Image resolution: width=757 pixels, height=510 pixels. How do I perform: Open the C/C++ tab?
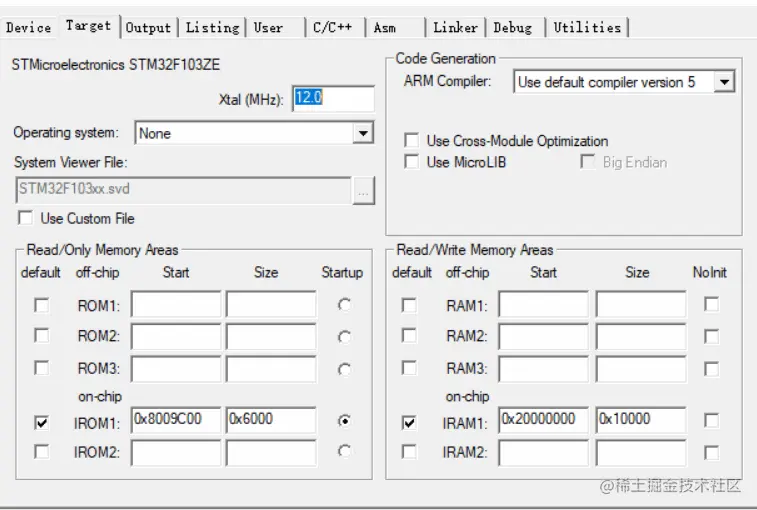[x=333, y=28]
